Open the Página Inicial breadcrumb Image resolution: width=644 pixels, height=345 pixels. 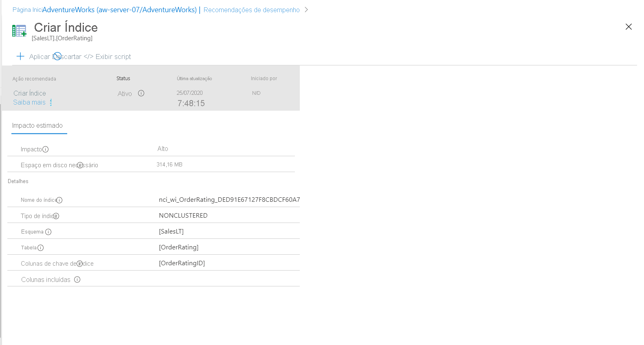coord(27,10)
